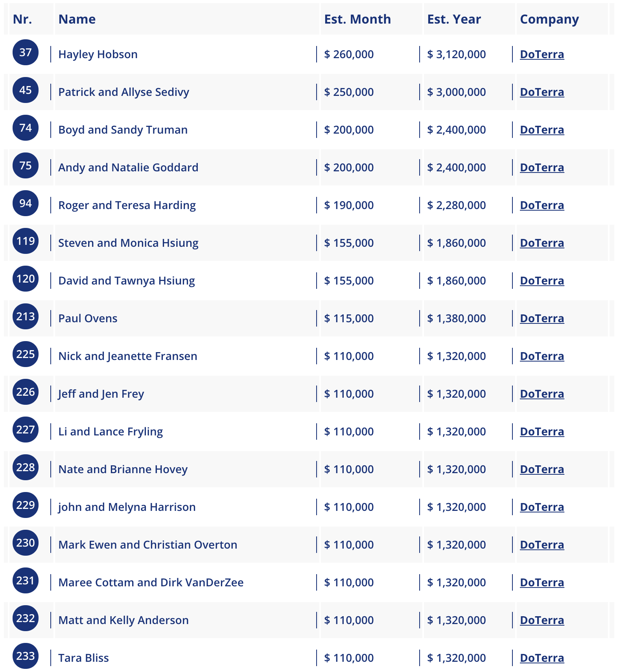This screenshot has height=672, width=619.
Task: Click the $ 3,000,000 yearly estimate
Action: 457,92
